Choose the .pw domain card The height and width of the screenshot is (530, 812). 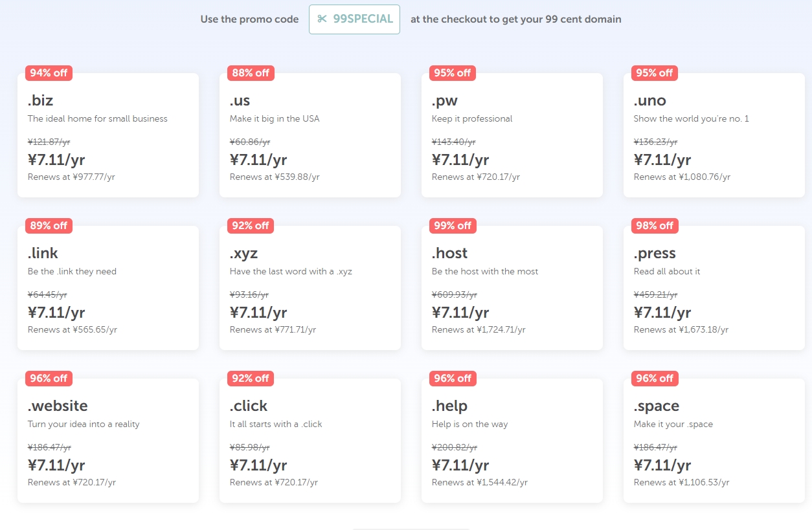(x=512, y=135)
